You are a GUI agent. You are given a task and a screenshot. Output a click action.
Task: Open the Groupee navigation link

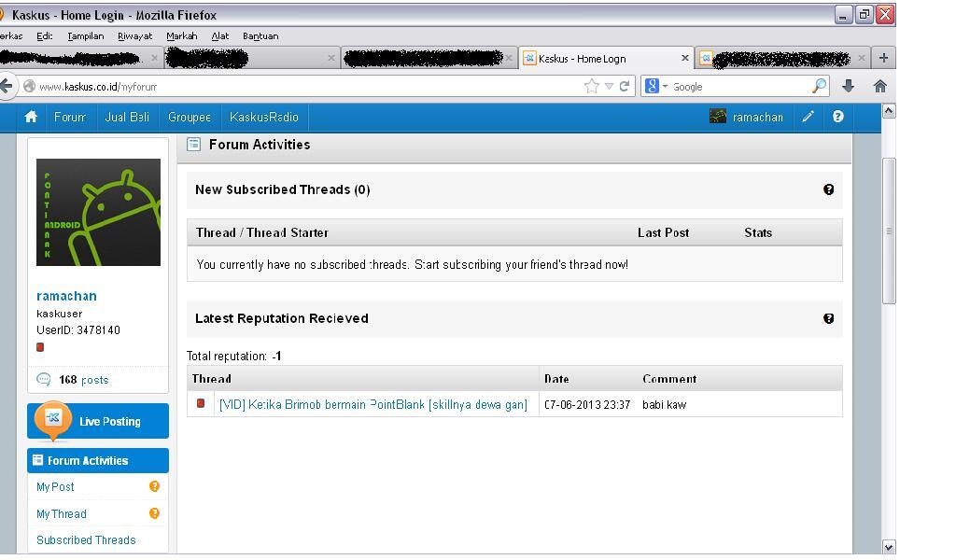pyautogui.click(x=189, y=117)
